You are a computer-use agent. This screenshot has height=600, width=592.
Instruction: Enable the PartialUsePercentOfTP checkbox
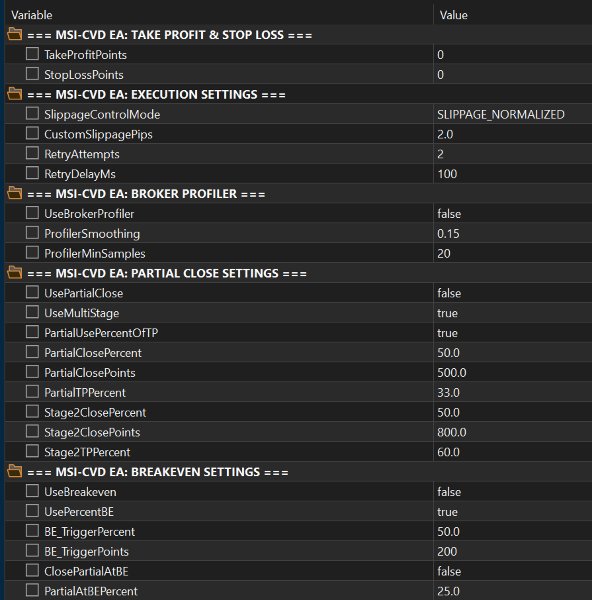(32, 333)
